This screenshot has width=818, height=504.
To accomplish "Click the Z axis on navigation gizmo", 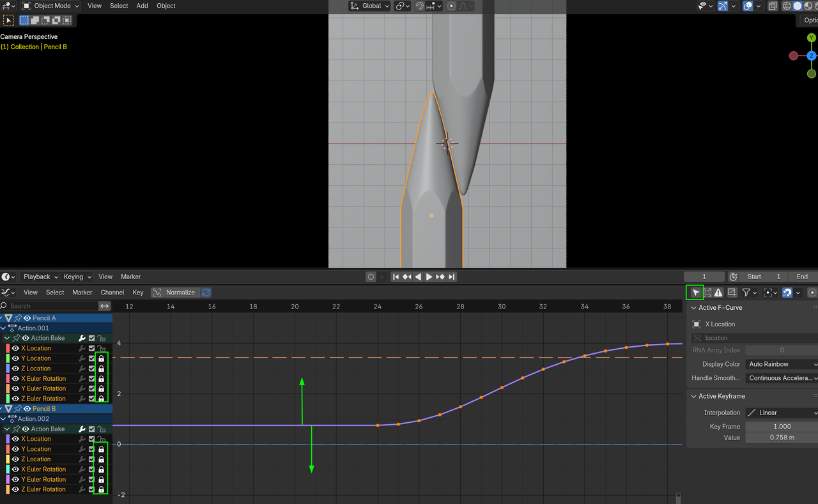I will coord(812,56).
